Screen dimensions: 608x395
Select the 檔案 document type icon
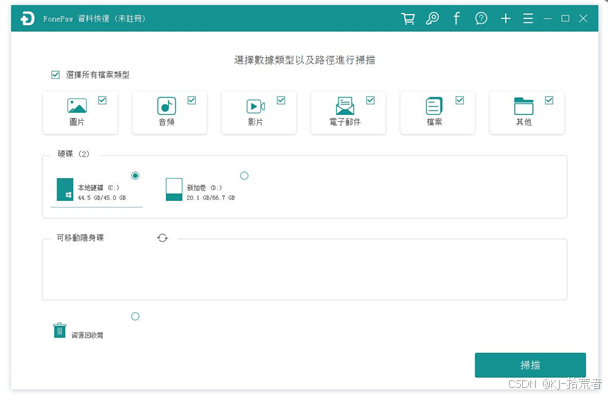point(434,106)
